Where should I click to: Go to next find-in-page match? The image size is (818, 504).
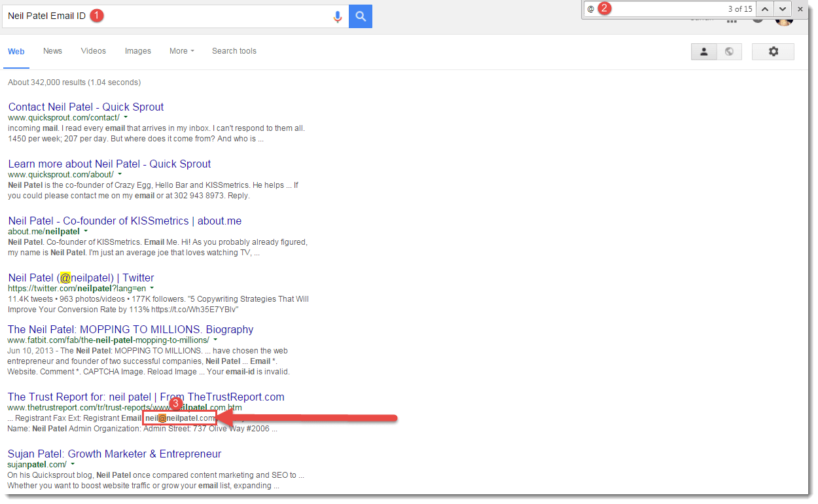tap(783, 9)
